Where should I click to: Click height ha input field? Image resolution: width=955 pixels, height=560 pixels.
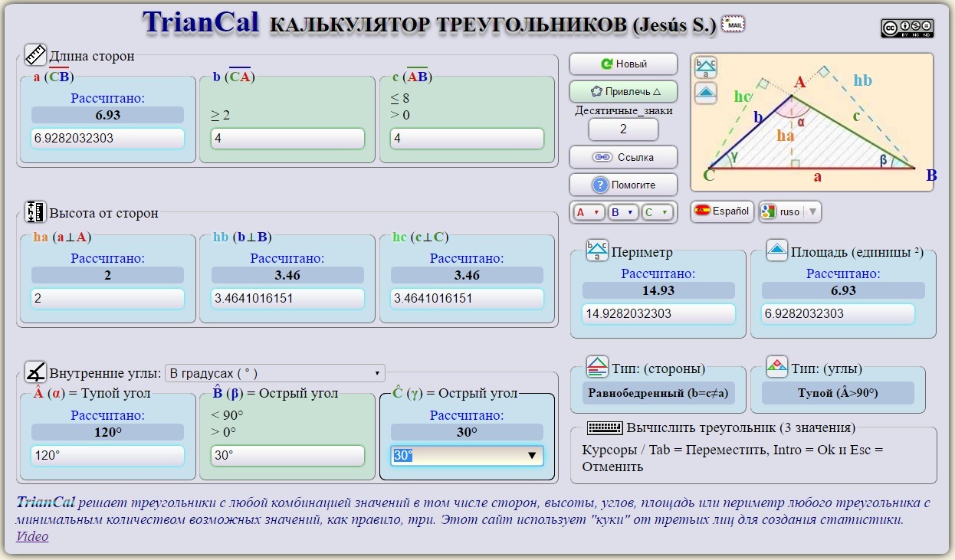tap(108, 299)
